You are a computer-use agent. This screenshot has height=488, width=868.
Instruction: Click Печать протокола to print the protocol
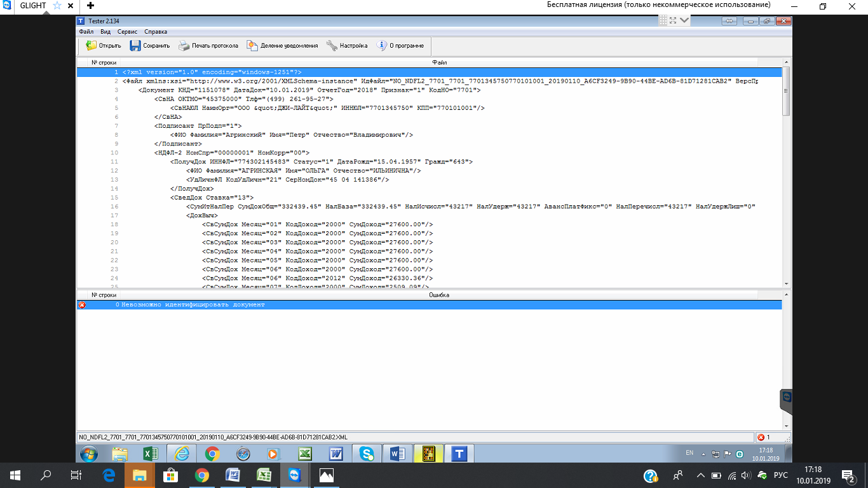[208, 46]
